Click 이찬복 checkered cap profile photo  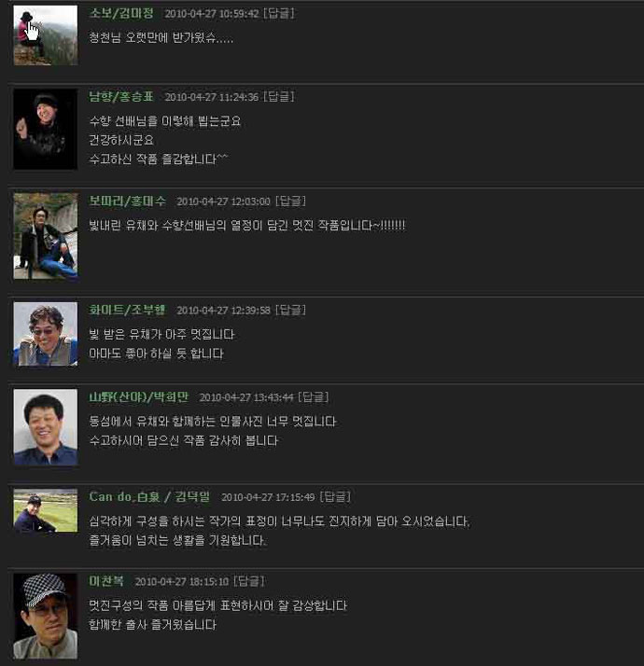(46, 617)
